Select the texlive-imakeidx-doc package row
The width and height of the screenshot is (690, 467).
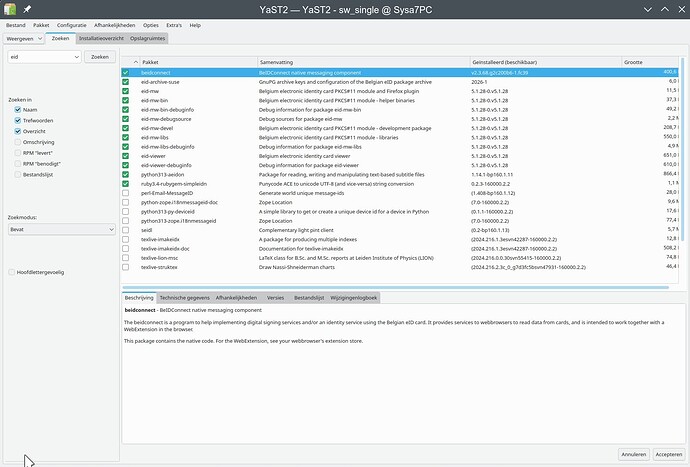point(400,248)
